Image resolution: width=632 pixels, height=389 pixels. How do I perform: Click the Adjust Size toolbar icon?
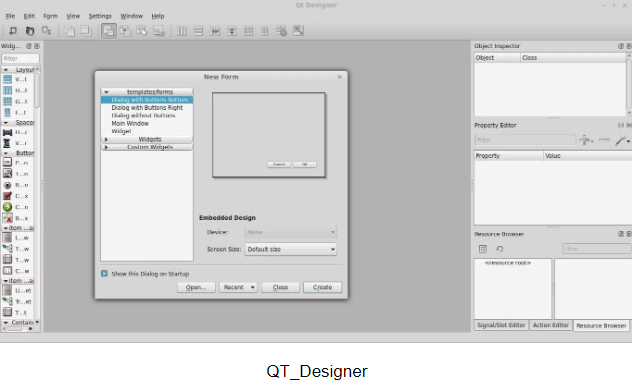(x=298, y=31)
